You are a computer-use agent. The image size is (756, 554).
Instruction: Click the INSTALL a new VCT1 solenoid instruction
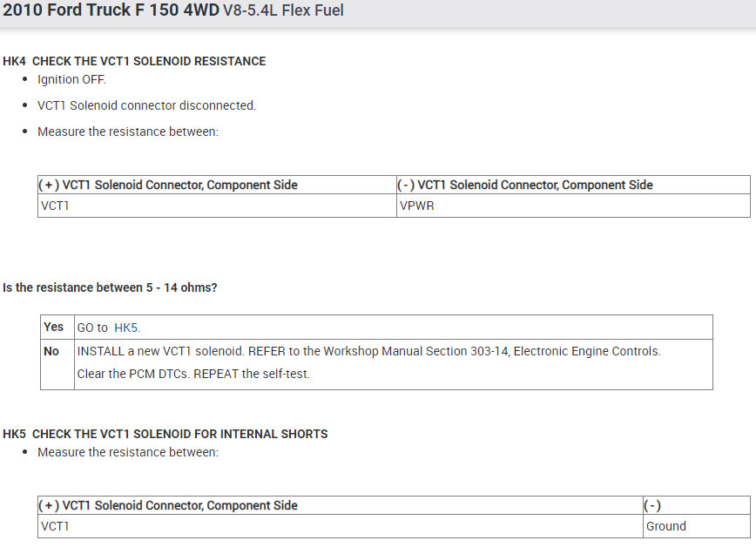coord(368,351)
